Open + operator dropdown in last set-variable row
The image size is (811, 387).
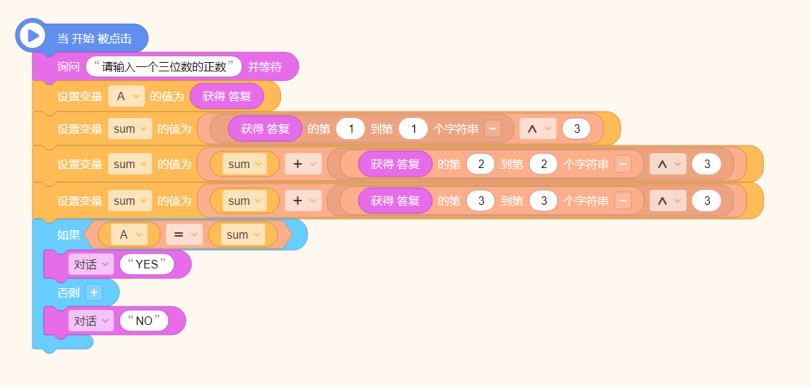coord(303,201)
